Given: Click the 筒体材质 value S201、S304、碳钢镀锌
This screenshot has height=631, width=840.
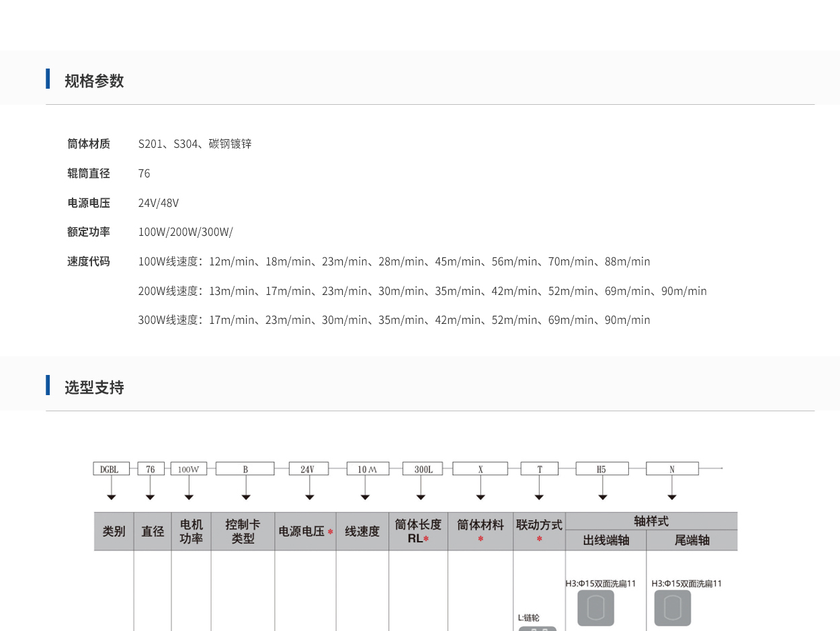Looking at the screenshot, I should pyautogui.click(x=195, y=144).
